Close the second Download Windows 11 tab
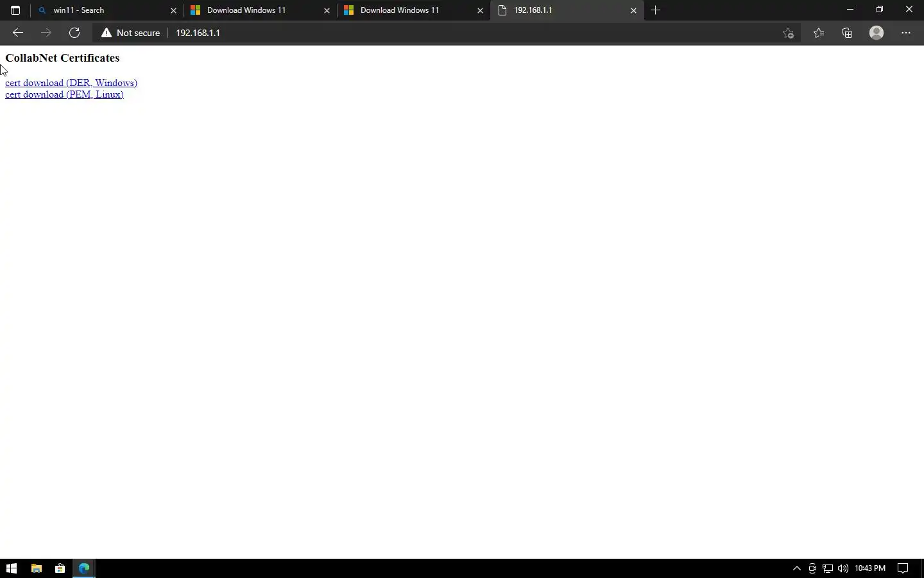 480,10
